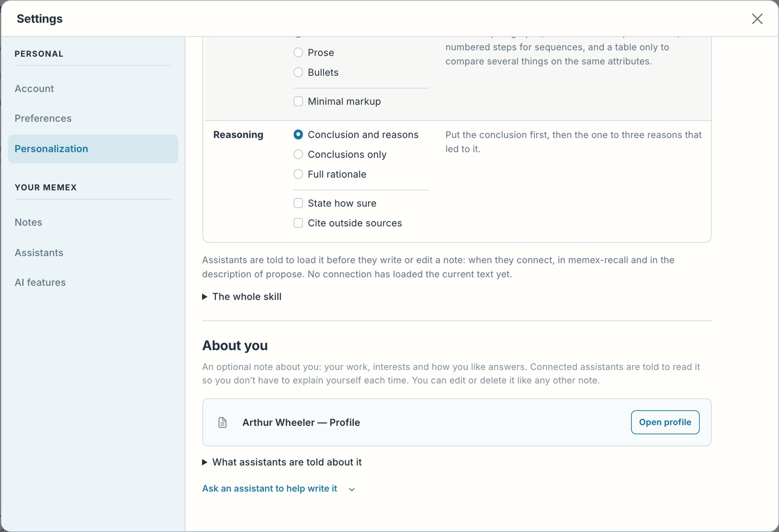This screenshot has height=532, width=779.
Task: Click the document icon beside Arthur Wheeler — Profile
Action: coord(223,423)
